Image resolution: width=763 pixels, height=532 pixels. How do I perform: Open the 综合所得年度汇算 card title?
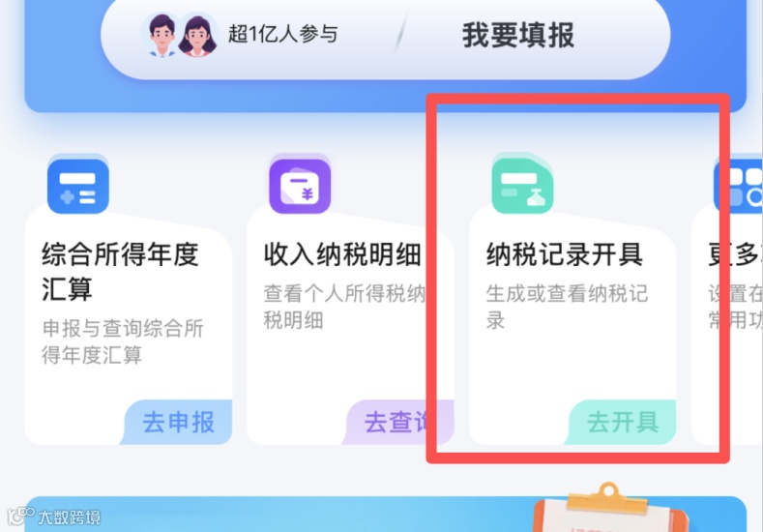pos(120,272)
